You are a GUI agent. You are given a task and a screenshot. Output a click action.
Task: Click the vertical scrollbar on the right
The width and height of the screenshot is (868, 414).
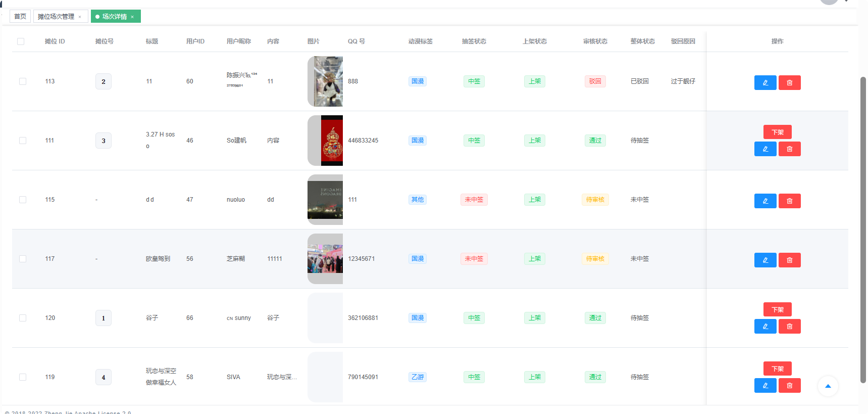pyautogui.click(x=863, y=227)
